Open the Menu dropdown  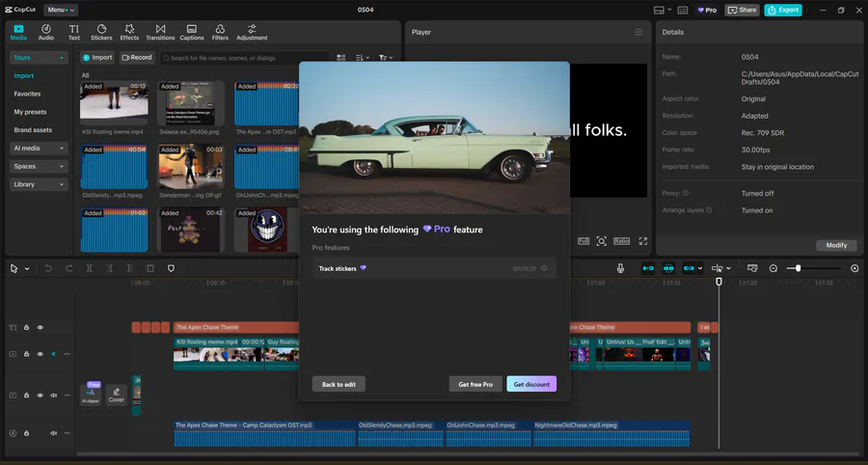point(61,10)
